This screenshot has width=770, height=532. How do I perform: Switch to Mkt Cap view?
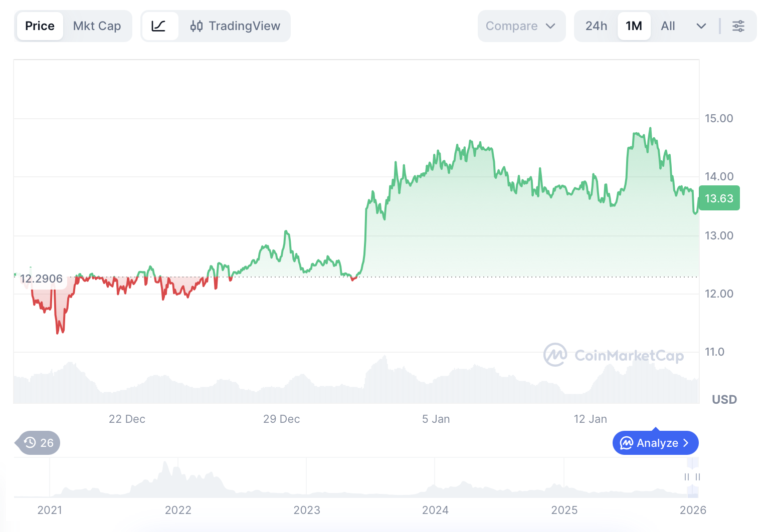pyautogui.click(x=97, y=26)
